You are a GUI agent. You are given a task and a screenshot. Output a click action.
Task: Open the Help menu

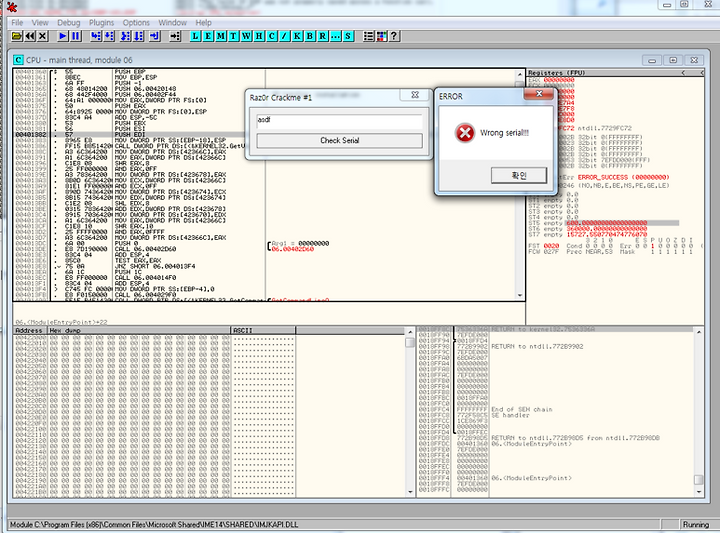point(203,22)
